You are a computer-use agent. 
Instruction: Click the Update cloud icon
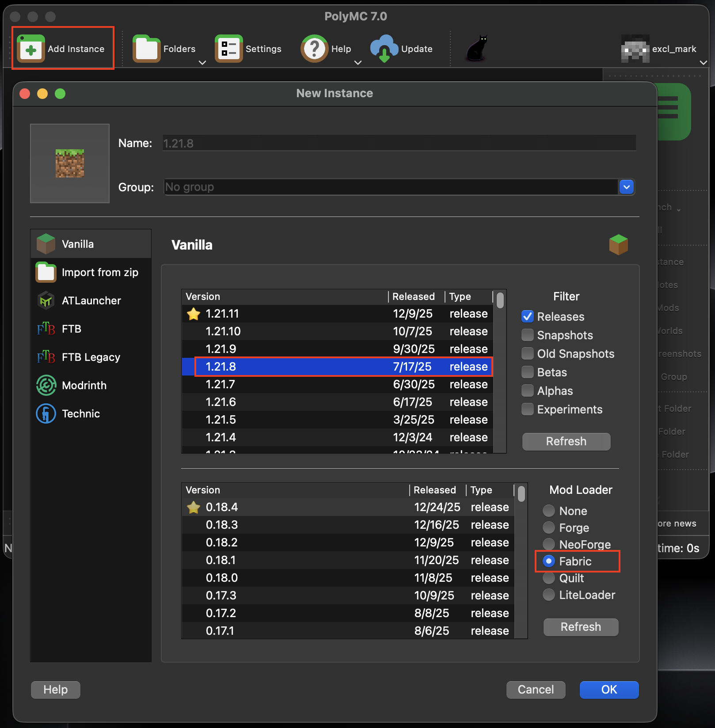384,49
